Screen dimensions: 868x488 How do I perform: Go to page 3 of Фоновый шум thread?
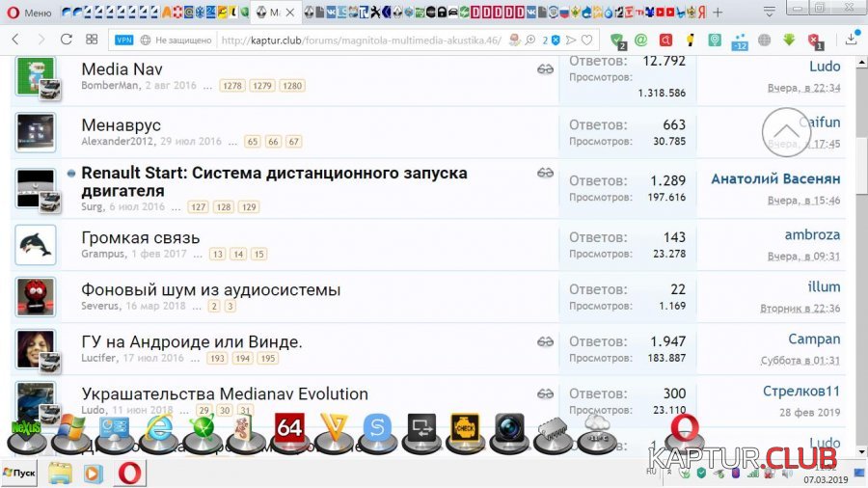click(x=230, y=306)
